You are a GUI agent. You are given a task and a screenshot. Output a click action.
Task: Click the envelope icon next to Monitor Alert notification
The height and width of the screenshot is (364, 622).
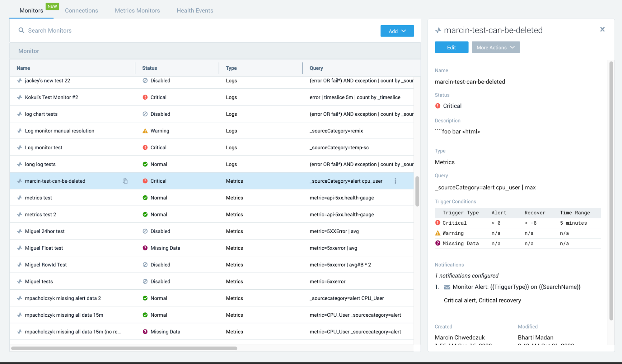(x=447, y=287)
